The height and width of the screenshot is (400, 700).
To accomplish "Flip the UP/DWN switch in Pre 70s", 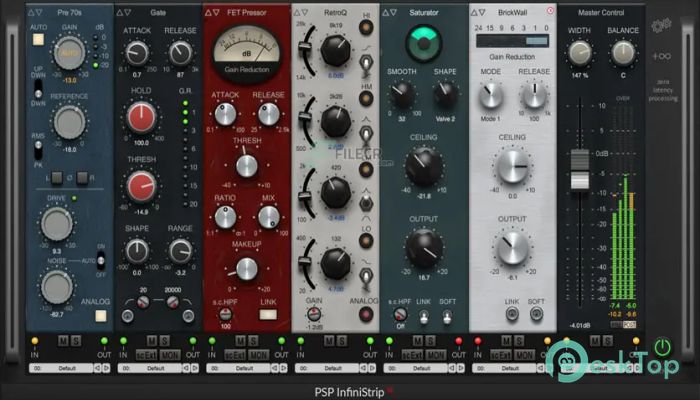I will (x=38, y=89).
